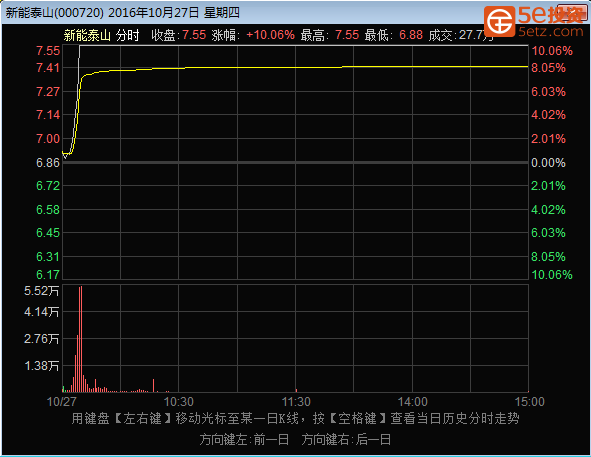591x457 pixels.
Task: Click the 6.58 price axis label
Action: 48,210
